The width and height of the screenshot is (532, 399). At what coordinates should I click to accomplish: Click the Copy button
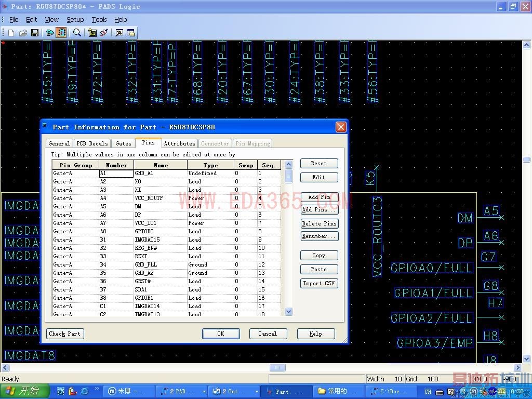[x=319, y=256]
